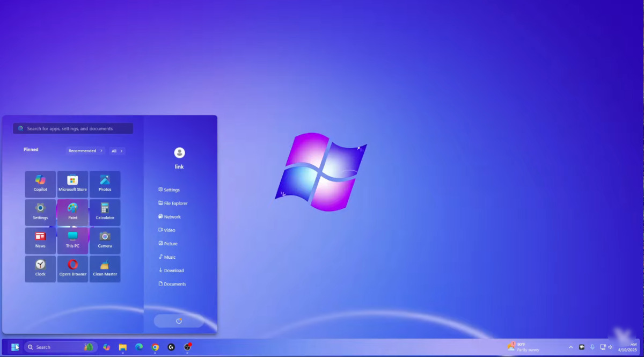Open the OBS taskbar icon with red badge
Screen dimensions: 644x357
(187, 347)
